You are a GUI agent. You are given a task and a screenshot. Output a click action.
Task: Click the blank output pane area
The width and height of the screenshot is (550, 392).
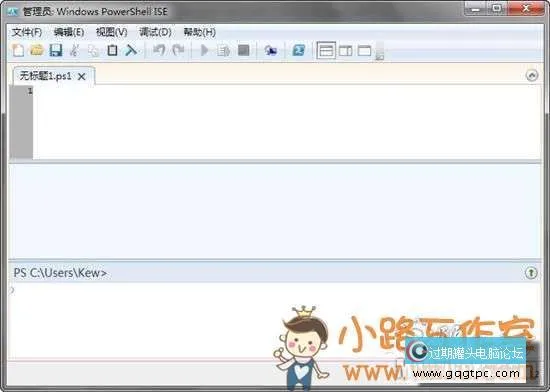point(275,212)
